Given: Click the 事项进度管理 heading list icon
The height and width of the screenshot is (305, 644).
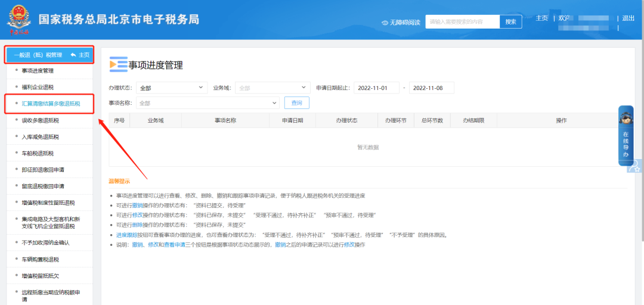Looking at the screenshot, I should (118, 65).
